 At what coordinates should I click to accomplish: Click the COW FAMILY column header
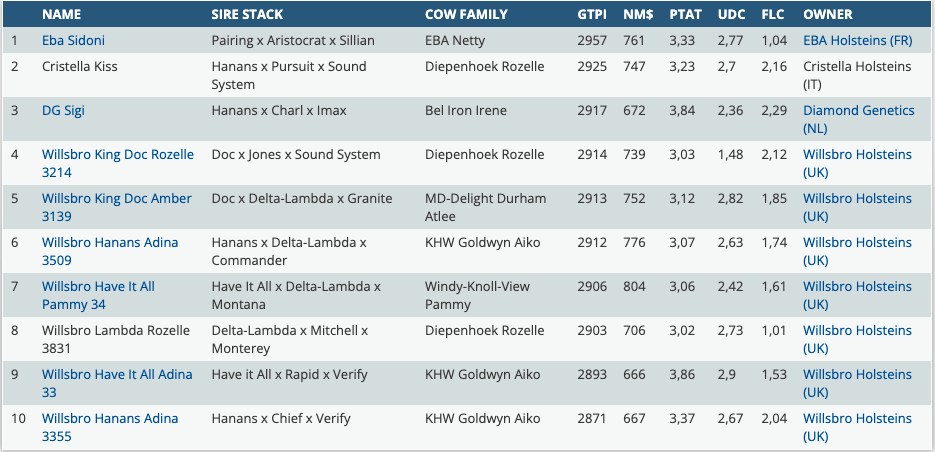coord(466,15)
